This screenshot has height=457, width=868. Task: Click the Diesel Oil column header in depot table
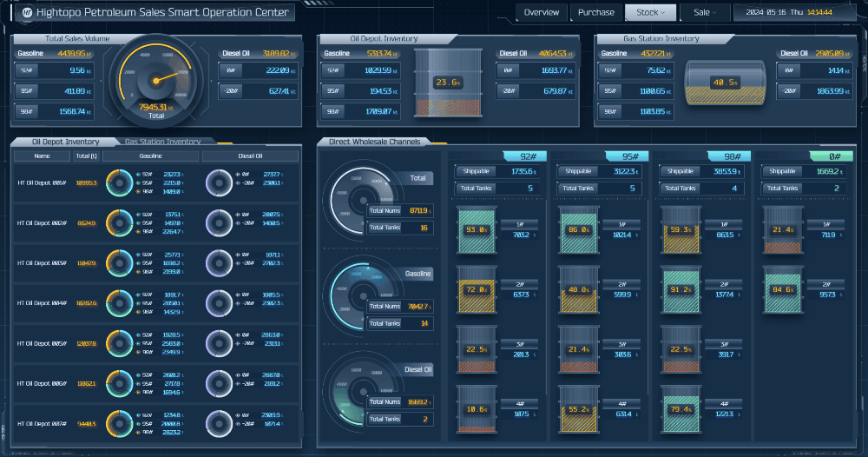tap(250, 156)
